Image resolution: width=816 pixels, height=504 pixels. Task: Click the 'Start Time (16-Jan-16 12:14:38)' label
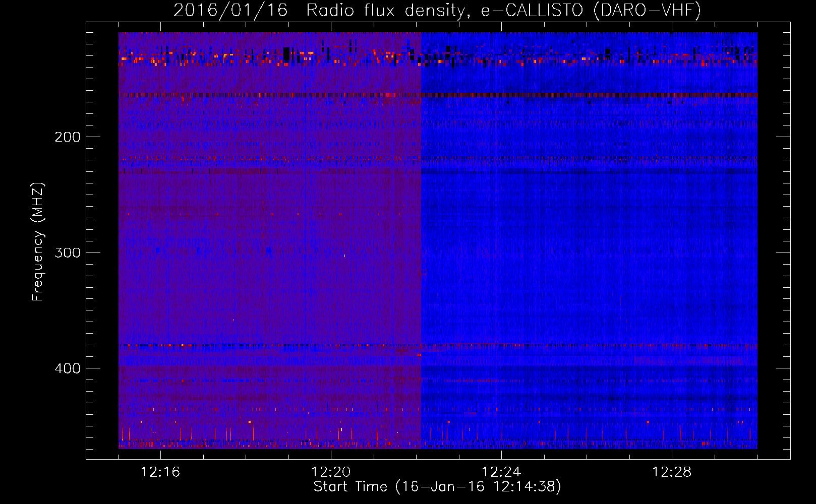click(437, 487)
